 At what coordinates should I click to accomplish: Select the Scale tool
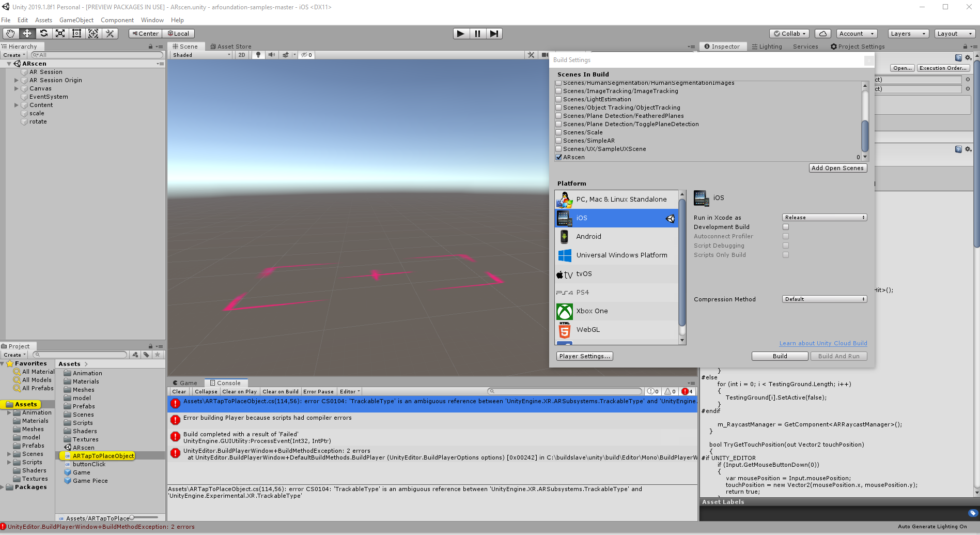coord(60,33)
